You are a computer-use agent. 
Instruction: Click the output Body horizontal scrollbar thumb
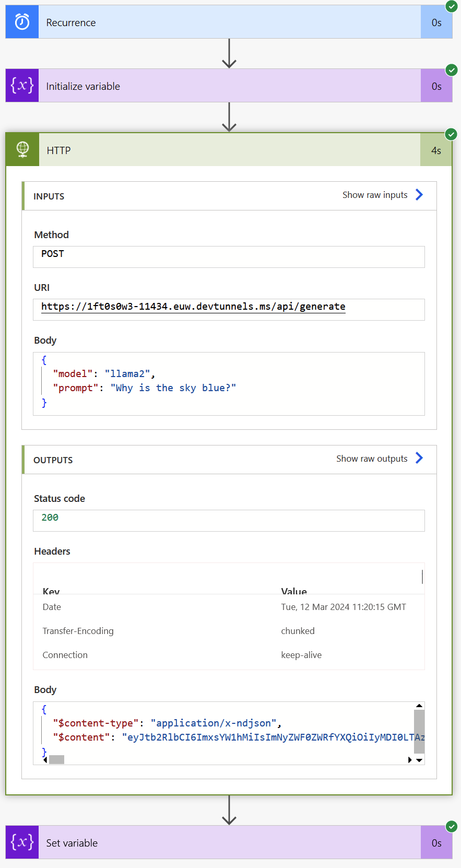click(x=56, y=760)
